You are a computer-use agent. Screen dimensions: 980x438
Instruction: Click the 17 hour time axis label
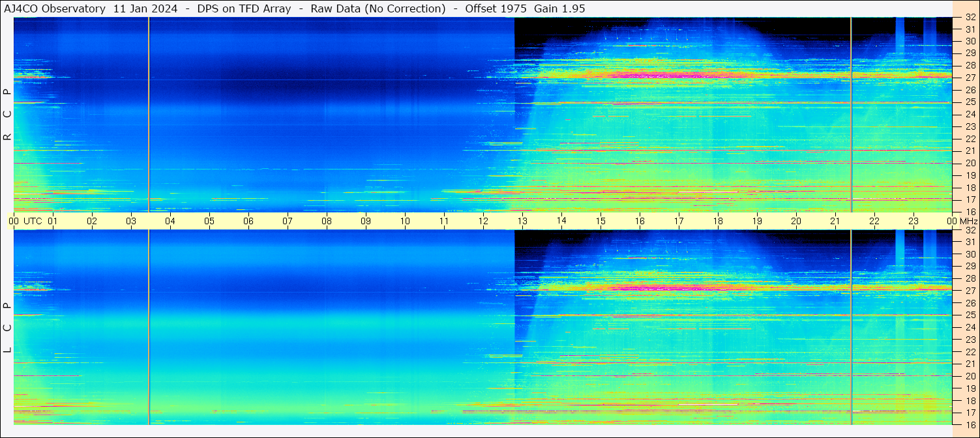pos(679,221)
